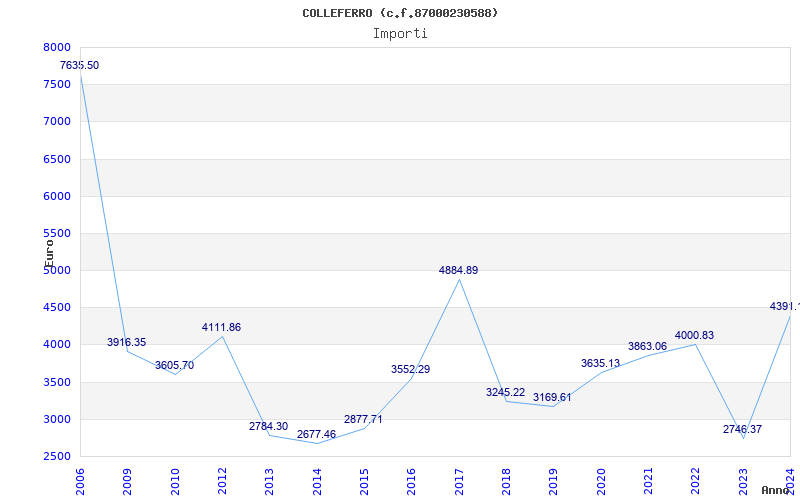Image resolution: width=800 pixels, height=500 pixels.
Task: Click the 3169.61 data label
Action: pyautogui.click(x=553, y=397)
